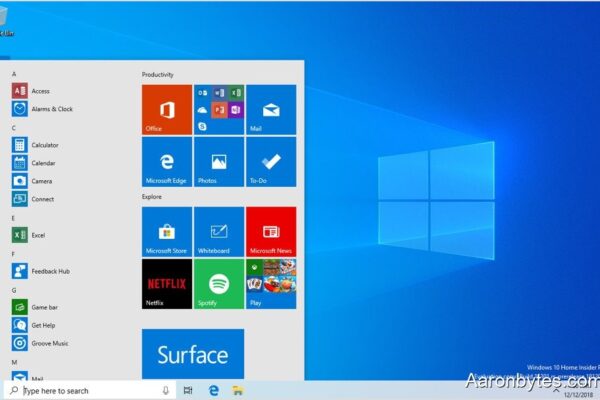
Task: Activate the microphone in the search box
Action: click(x=165, y=391)
